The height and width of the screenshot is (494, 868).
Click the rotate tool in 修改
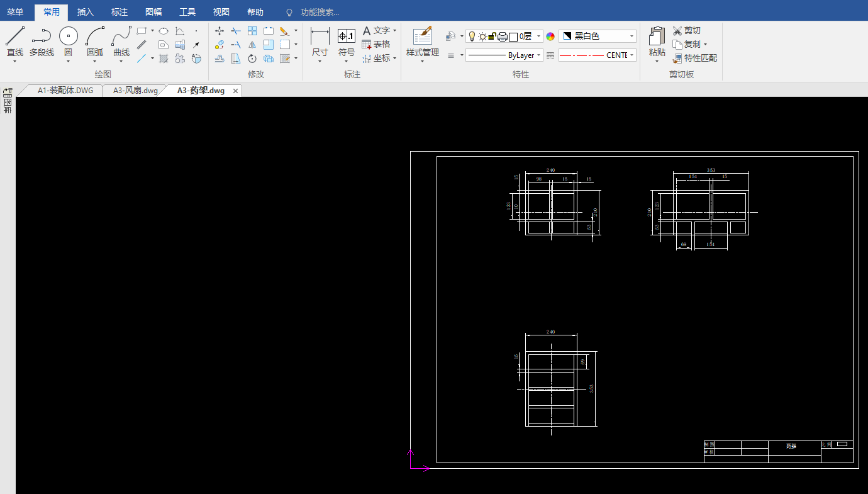252,59
